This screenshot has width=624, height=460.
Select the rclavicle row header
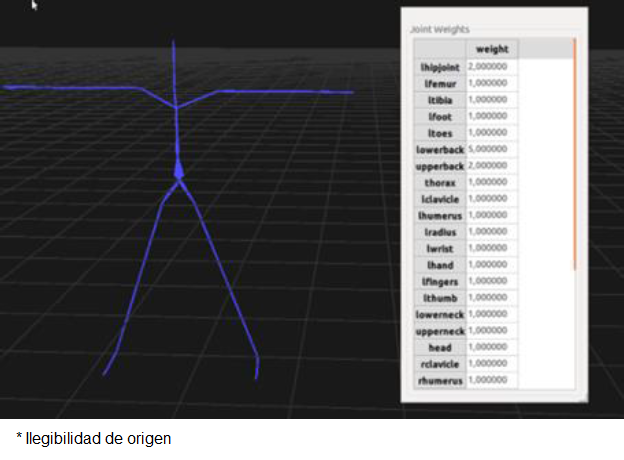[440, 364]
